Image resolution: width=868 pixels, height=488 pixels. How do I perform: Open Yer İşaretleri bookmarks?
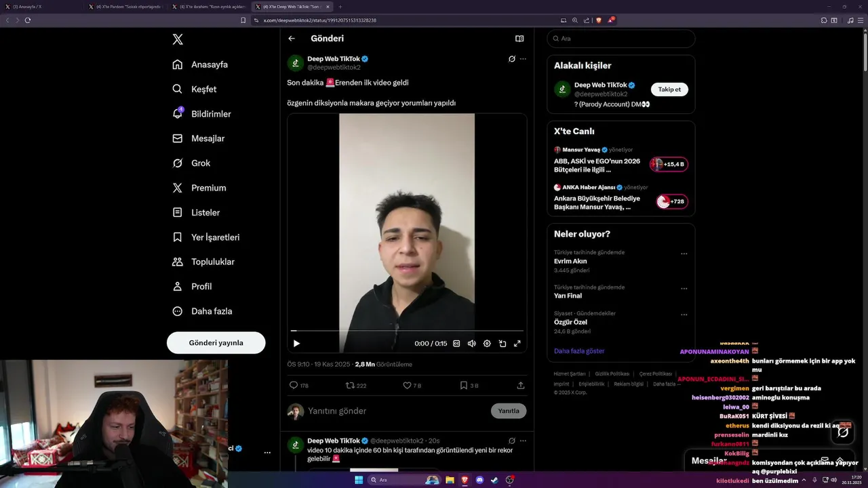pyautogui.click(x=206, y=237)
